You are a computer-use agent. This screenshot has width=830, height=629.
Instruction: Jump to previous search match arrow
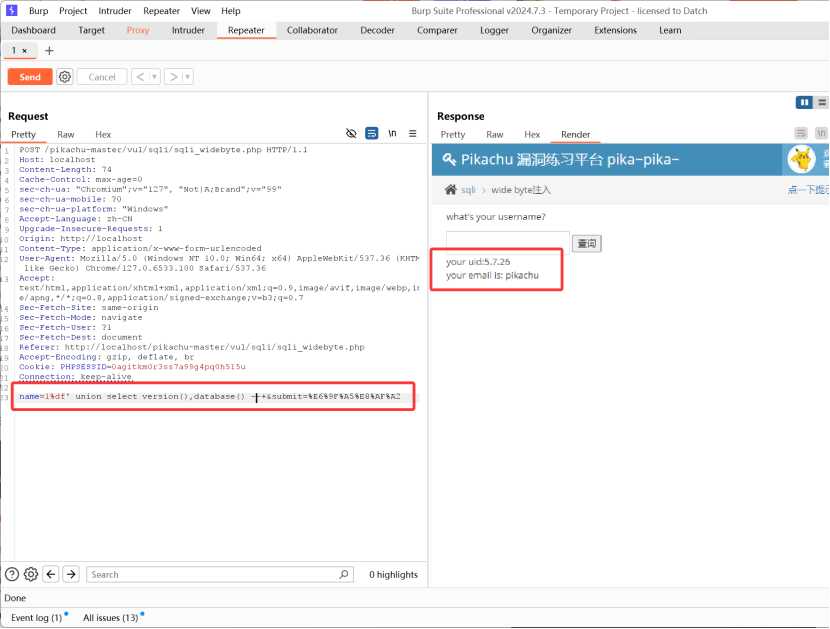(51, 574)
